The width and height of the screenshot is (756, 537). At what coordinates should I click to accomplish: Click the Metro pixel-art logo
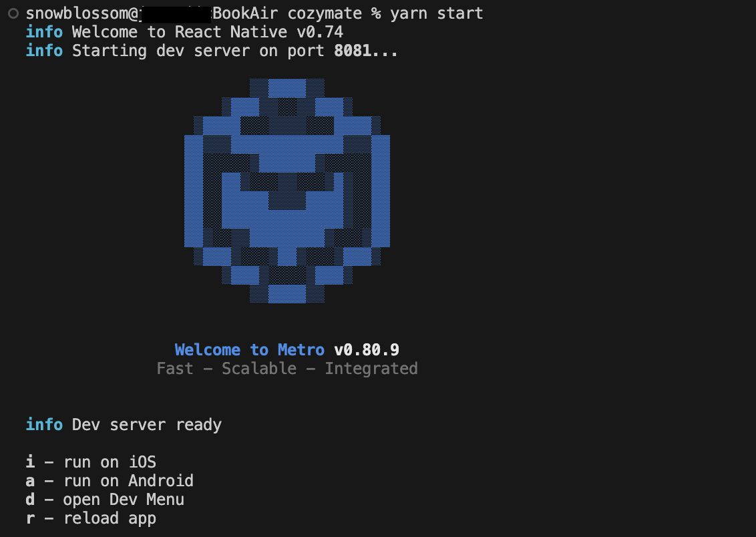[x=287, y=191]
